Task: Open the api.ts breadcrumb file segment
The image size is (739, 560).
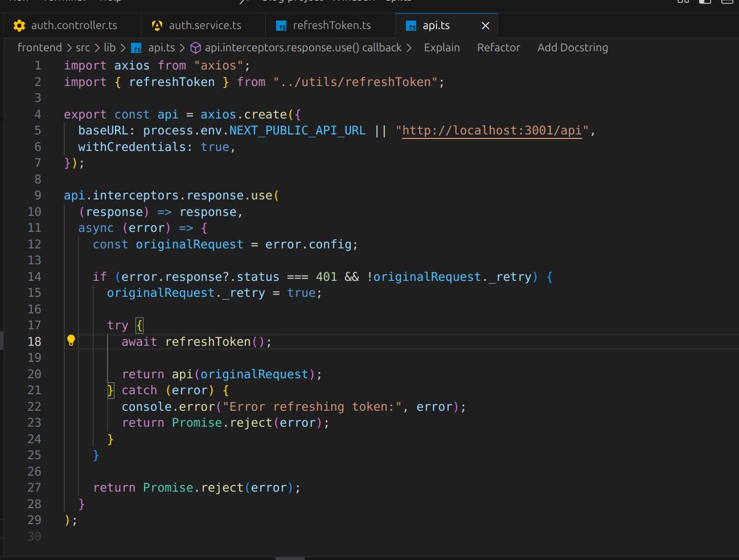Action: click(x=161, y=47)
